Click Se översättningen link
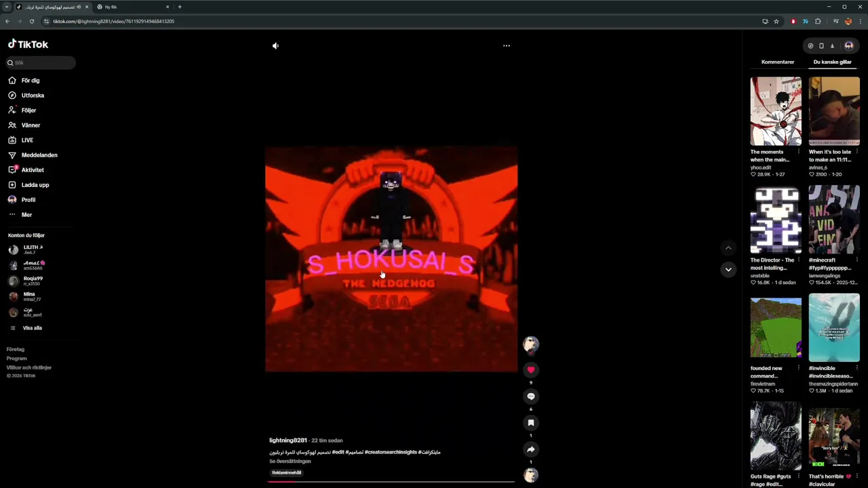 [290, 462]
